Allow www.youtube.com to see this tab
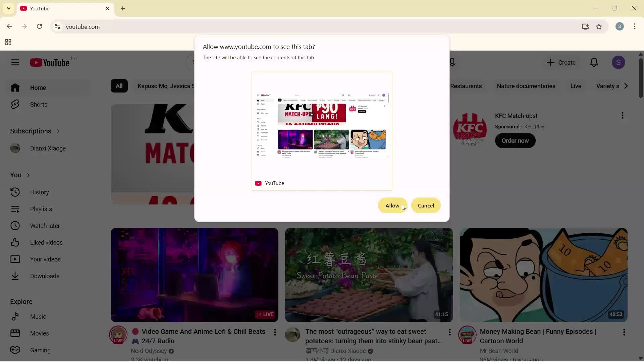The width and height of the screenshot is (644, 362). pos(392,205)
